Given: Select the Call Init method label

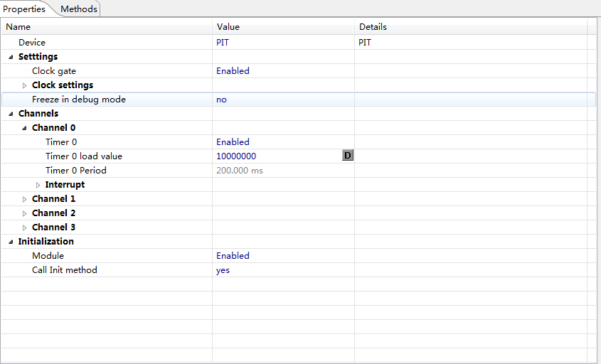Looking at the screenshot, I should [x=65, y=269].
